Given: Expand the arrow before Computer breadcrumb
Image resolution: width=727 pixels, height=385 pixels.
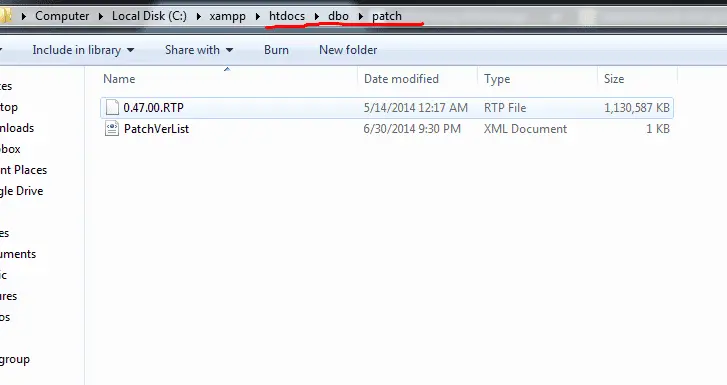Looking at the screenshot, I should coord(24,17).
